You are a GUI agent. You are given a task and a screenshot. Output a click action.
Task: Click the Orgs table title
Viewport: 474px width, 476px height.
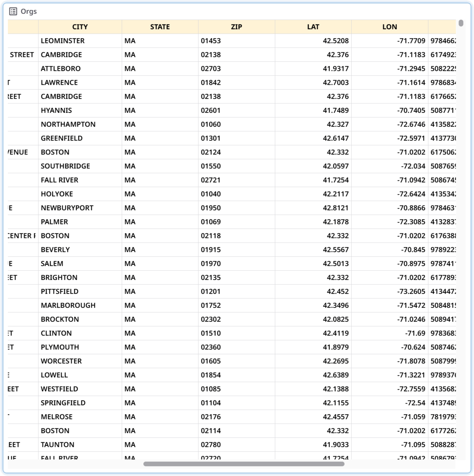[29, 11]
